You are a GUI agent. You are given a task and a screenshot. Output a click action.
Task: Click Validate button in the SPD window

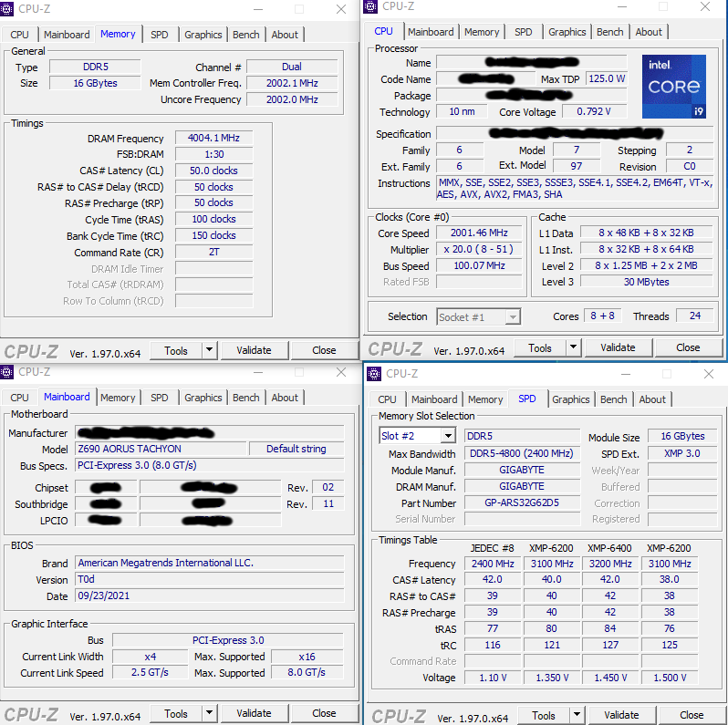pos(621,715)
